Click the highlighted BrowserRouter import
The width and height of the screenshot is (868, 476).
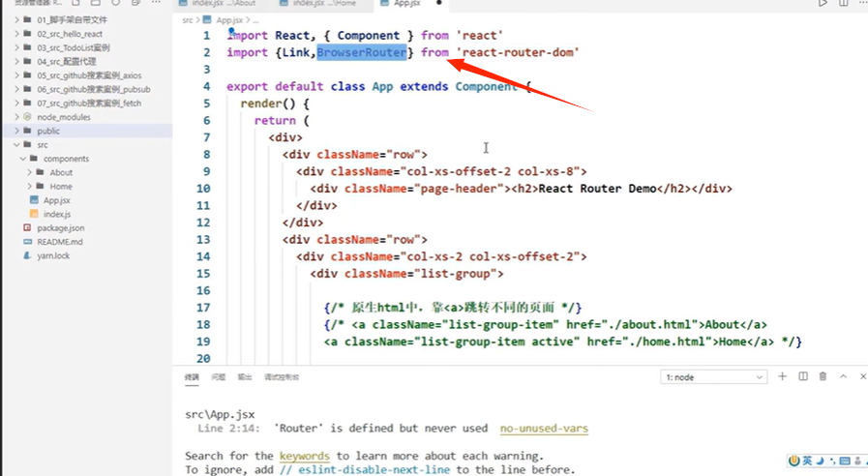click(x=362, y=52)
